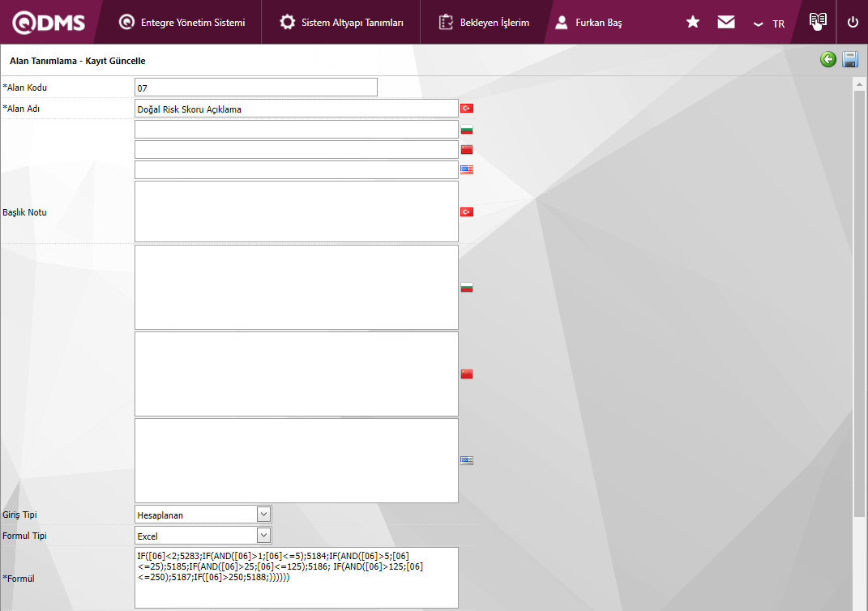Open messages via the envelope icon

726,23
